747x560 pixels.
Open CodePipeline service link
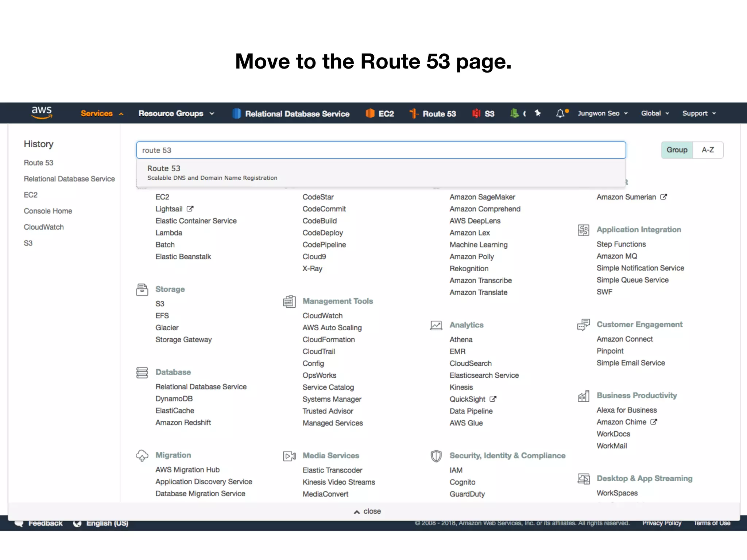tap(324, 245)
